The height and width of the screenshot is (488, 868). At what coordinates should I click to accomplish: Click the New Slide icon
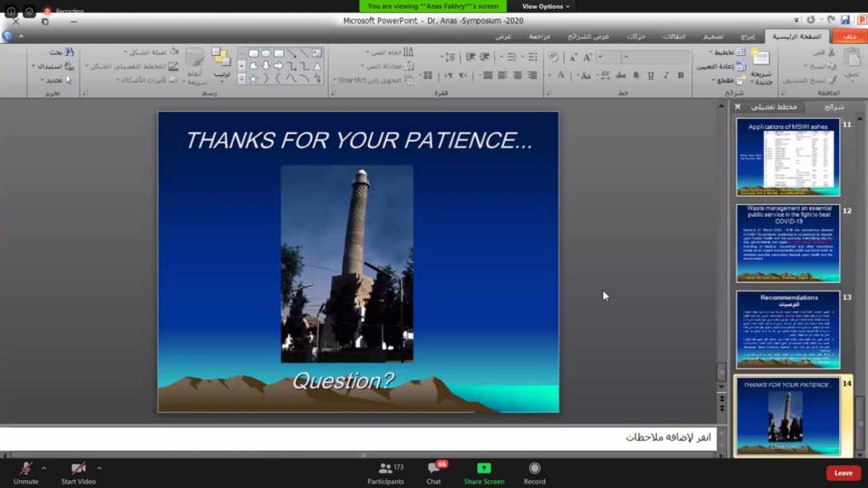point(760,61)
